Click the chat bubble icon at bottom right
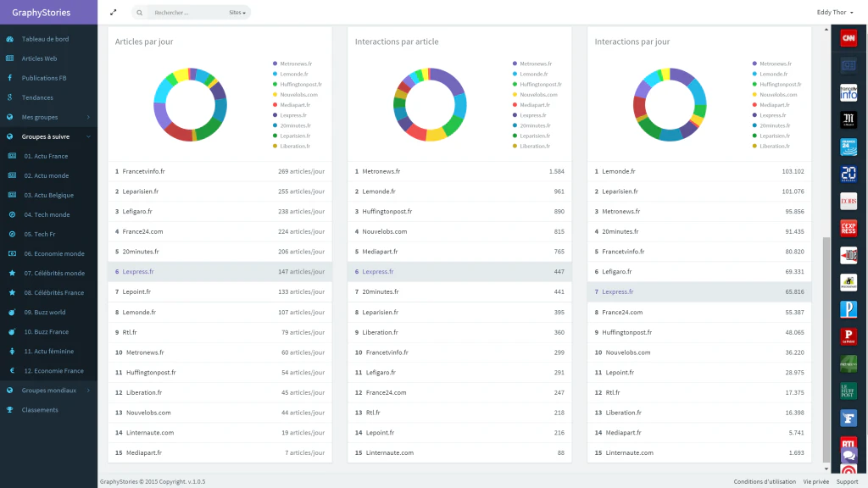The image size is (868, 488). (x=849, y=455)
